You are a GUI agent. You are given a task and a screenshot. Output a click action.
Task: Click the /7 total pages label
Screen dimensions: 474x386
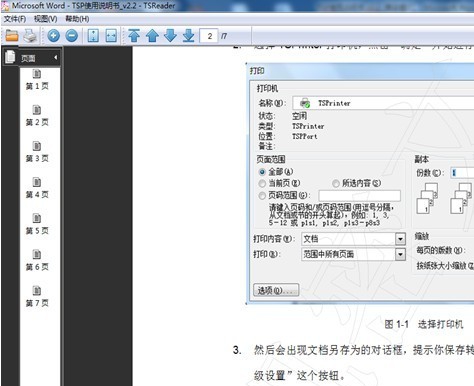[x=224, y=36]
